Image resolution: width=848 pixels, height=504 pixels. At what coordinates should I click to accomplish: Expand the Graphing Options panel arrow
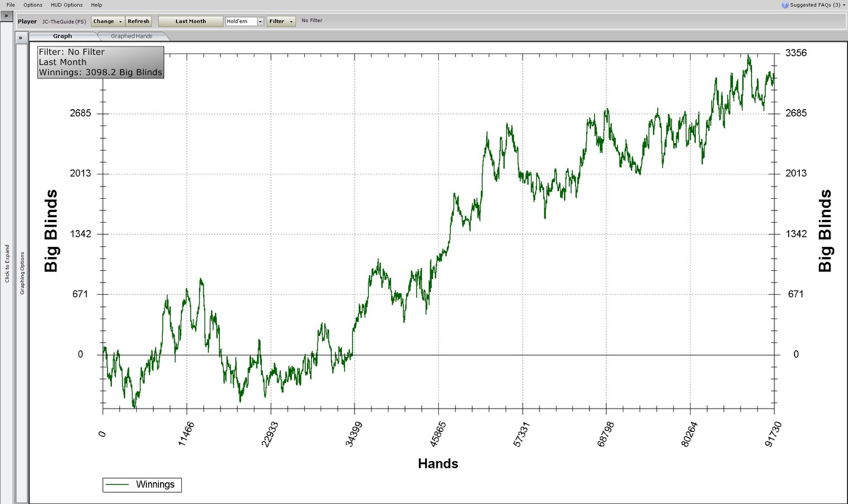pos(21,38)
